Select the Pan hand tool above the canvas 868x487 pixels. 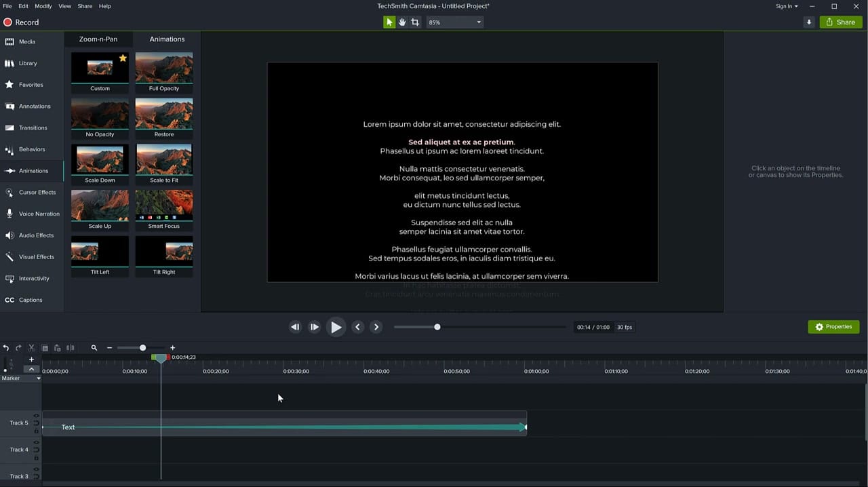tap(402, 22)
